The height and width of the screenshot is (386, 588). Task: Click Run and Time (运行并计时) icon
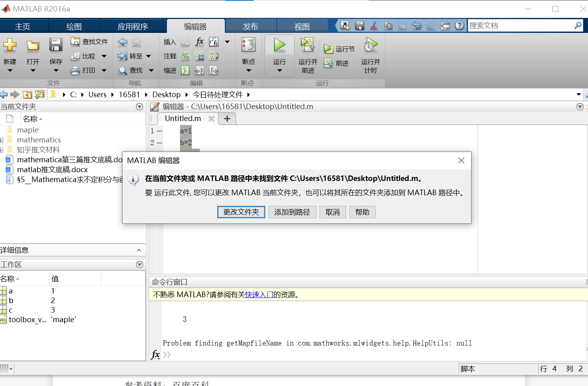(370, 45)
